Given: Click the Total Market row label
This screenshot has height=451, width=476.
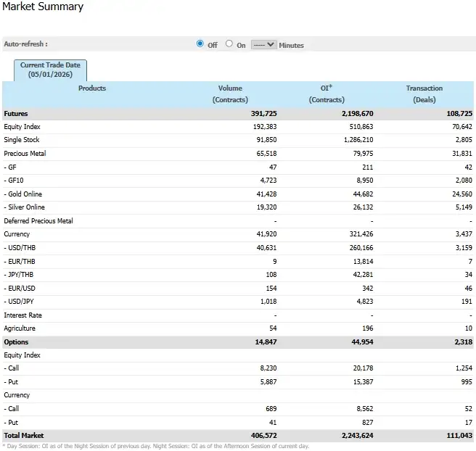Looking at the screenshot, I should click(23, 436).
